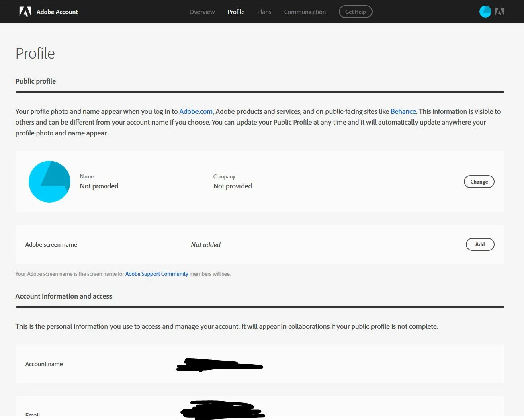Open the Plans tab
The height and width of the screenshot is (420, 524).
[264, 12]
